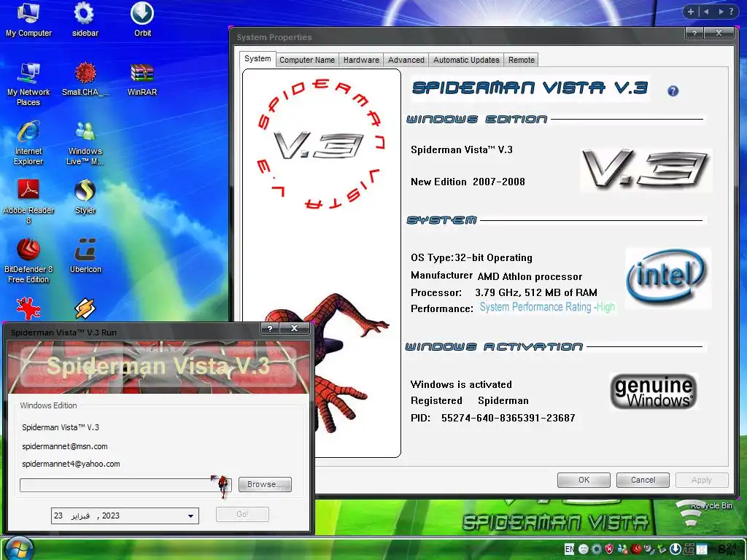Open the date dropdown showing 2023
This screenshot has height=560, width=747.
click(190, 516)
